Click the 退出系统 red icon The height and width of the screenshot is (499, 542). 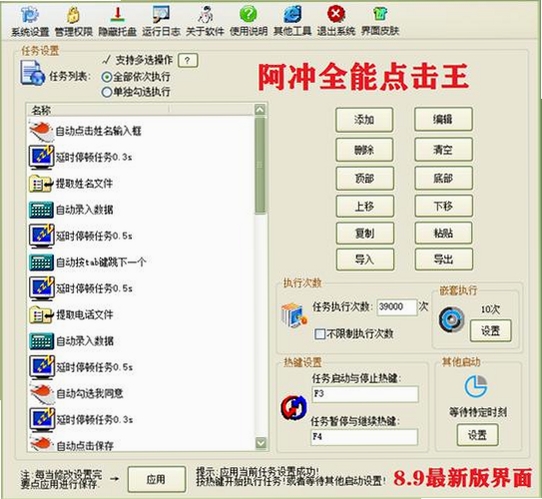click(336, 22)
